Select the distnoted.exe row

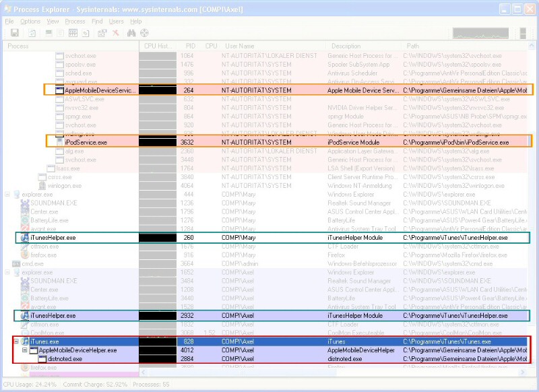270,359
